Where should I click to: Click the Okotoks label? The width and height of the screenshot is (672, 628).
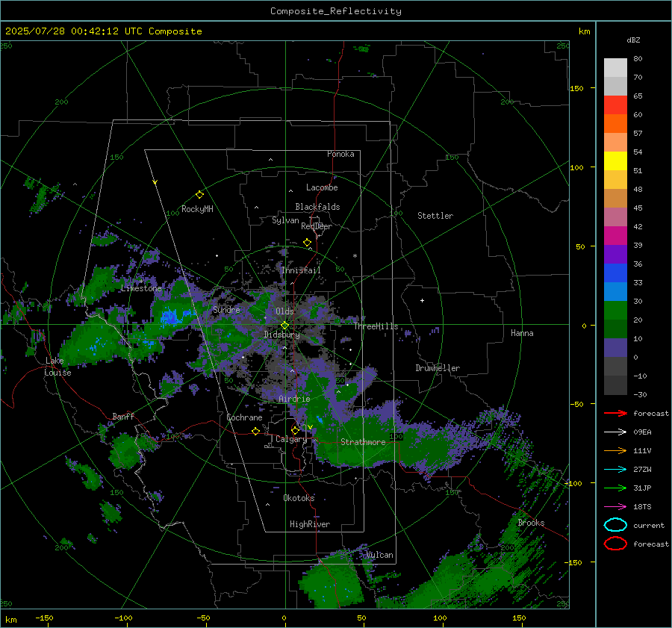click(299, 498)
